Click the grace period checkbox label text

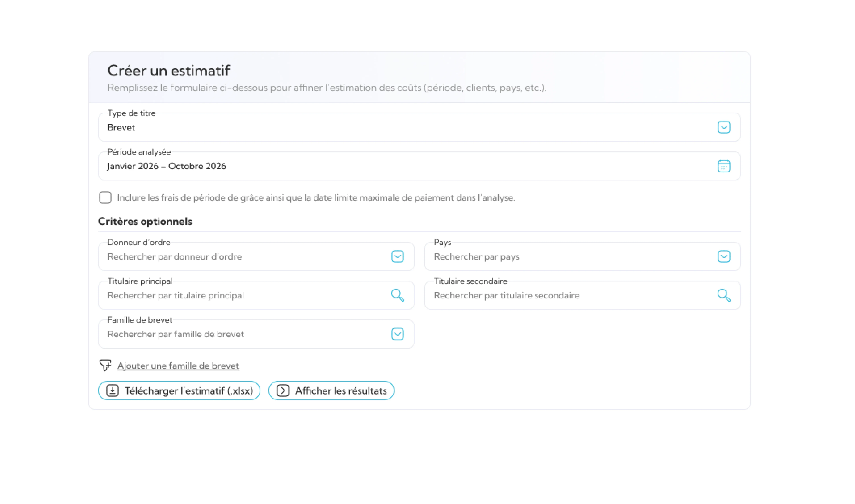tap(316, 198)
